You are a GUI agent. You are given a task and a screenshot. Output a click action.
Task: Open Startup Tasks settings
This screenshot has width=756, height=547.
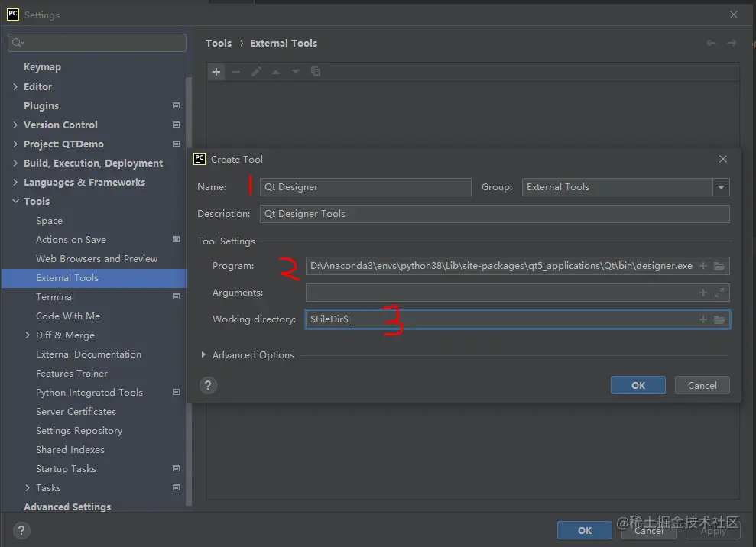[x=66, y=468]
